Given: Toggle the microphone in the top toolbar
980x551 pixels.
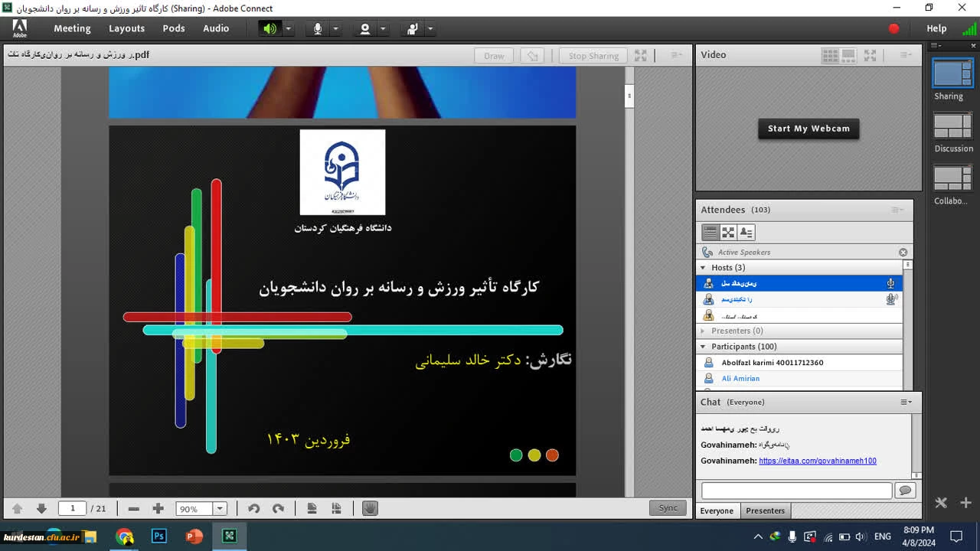Looking at the screenshot, I should [318, 28].
